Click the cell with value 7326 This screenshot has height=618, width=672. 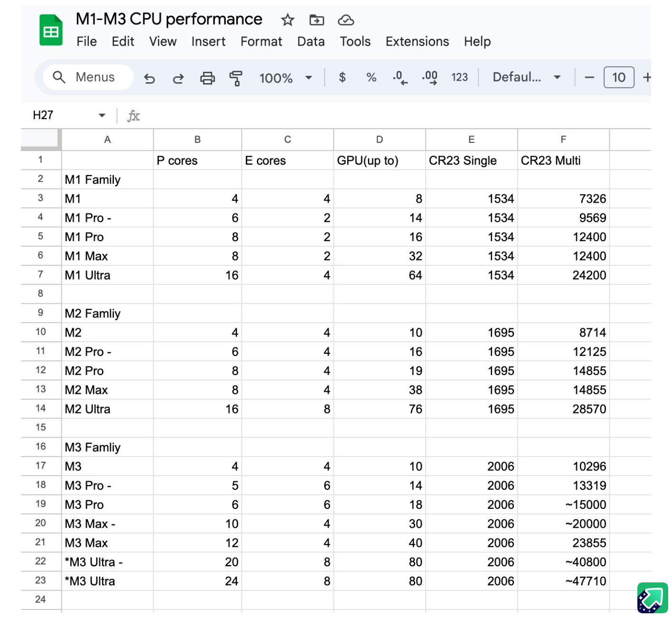point(563,198)
